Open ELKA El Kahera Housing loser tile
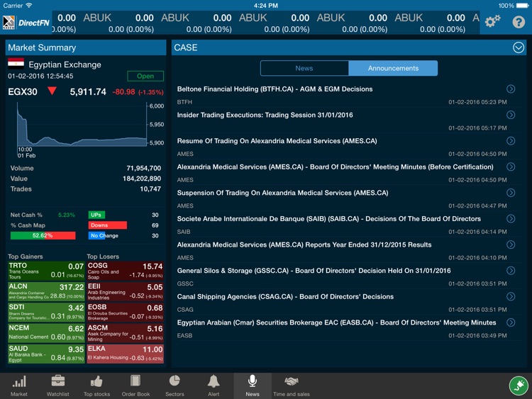532x399 pixels. [125, 354]
